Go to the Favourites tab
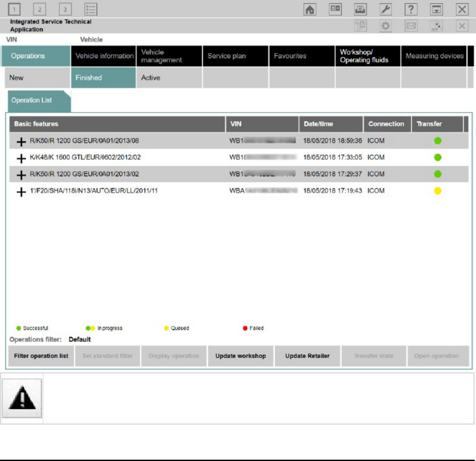This screenshot has height=461, width=476. click(302, 56)
